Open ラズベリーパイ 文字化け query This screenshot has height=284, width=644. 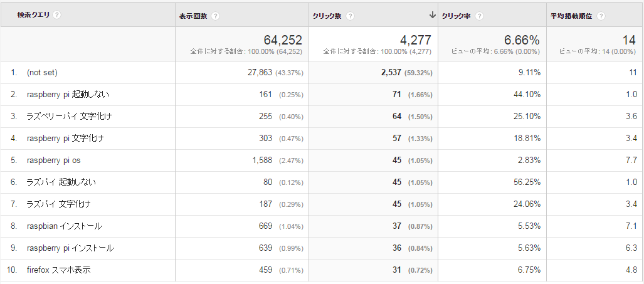[69, 117]
